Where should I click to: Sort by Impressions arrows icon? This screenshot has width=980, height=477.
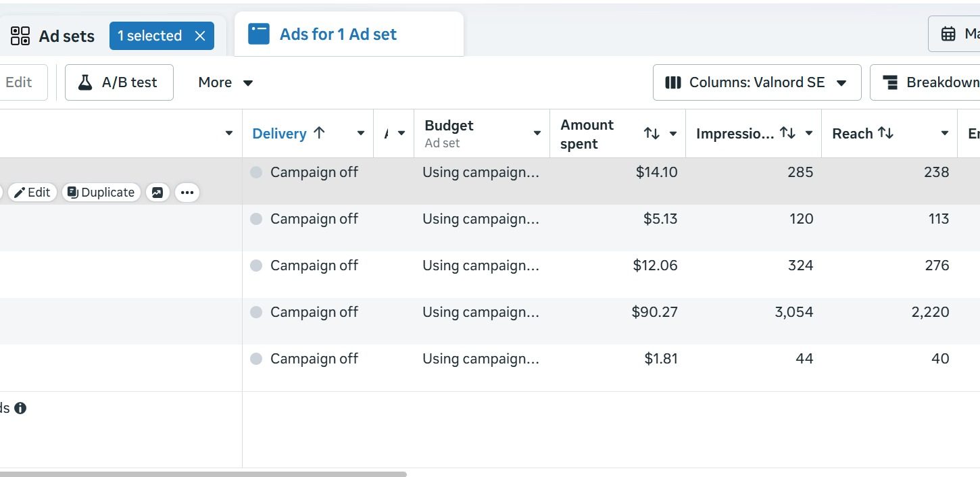(787, 133)
